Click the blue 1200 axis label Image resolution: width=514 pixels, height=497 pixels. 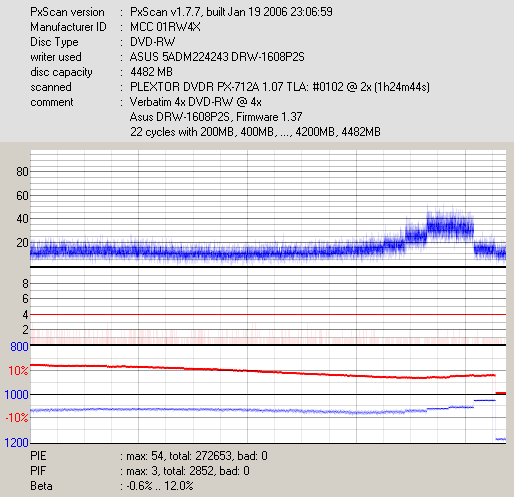coord(16,443)
